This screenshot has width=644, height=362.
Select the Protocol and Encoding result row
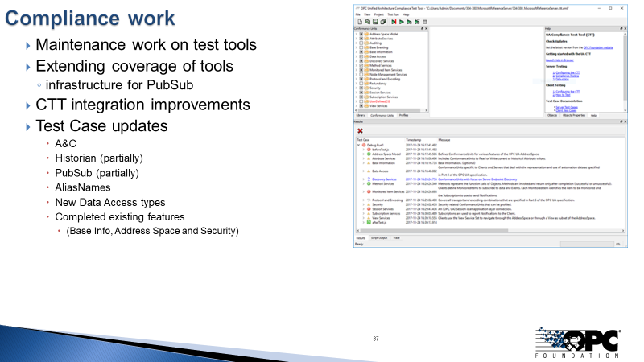(490, 200)
